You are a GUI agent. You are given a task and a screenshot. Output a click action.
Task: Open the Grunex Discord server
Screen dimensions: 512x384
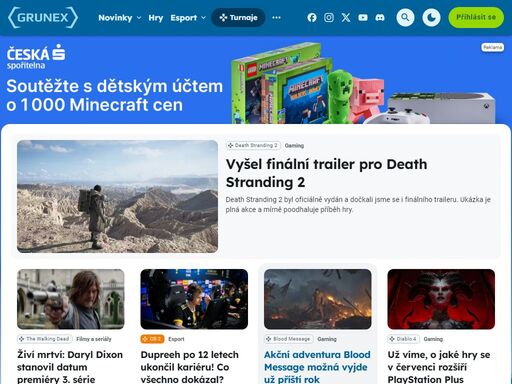pyautogui.click(x=380, y=17)
